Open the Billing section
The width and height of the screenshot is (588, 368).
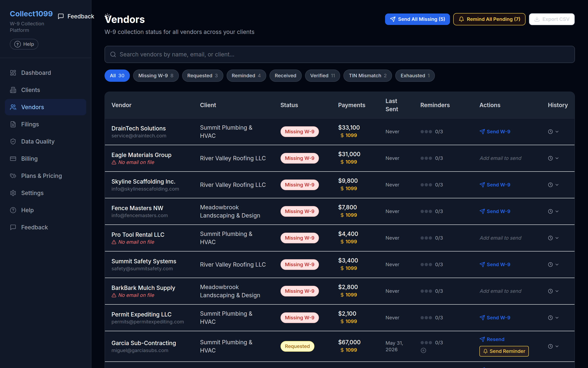46,159
